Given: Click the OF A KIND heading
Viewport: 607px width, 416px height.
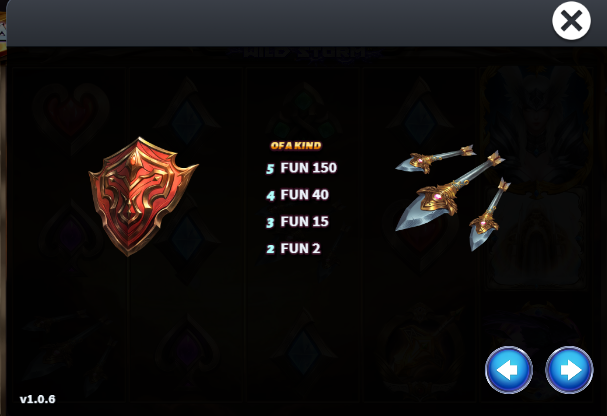Looking at the screenshot, I should 296,146.
